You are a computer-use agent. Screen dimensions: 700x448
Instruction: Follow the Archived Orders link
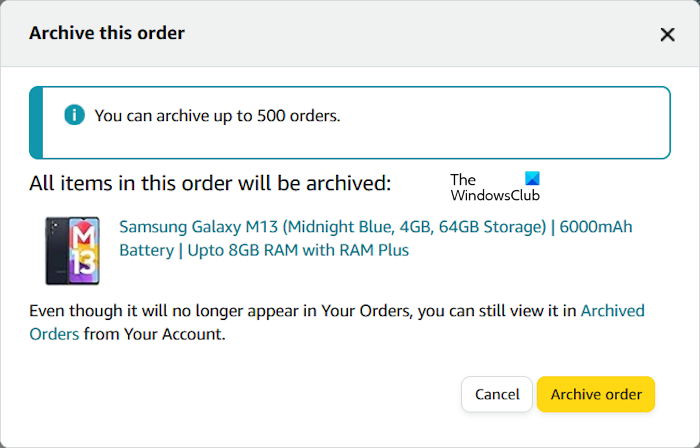tap(612, 311)
